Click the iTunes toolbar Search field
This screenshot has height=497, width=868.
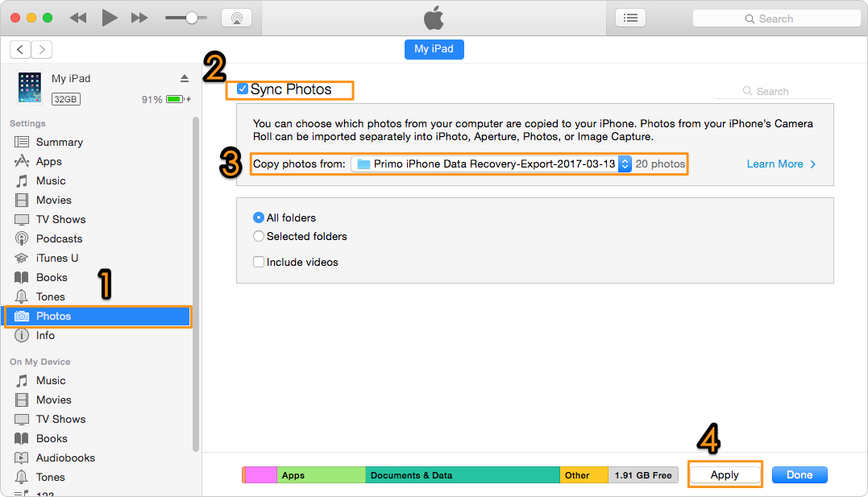(776, 19)
